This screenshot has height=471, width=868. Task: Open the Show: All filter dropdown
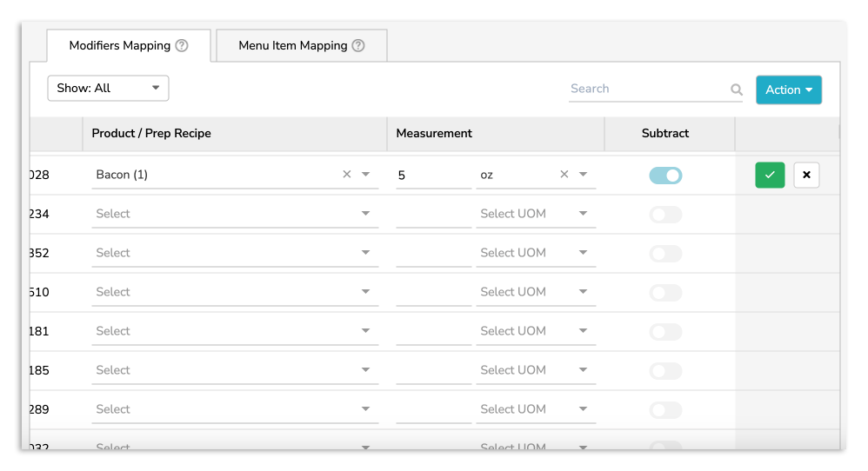click(x=108, y=89)
